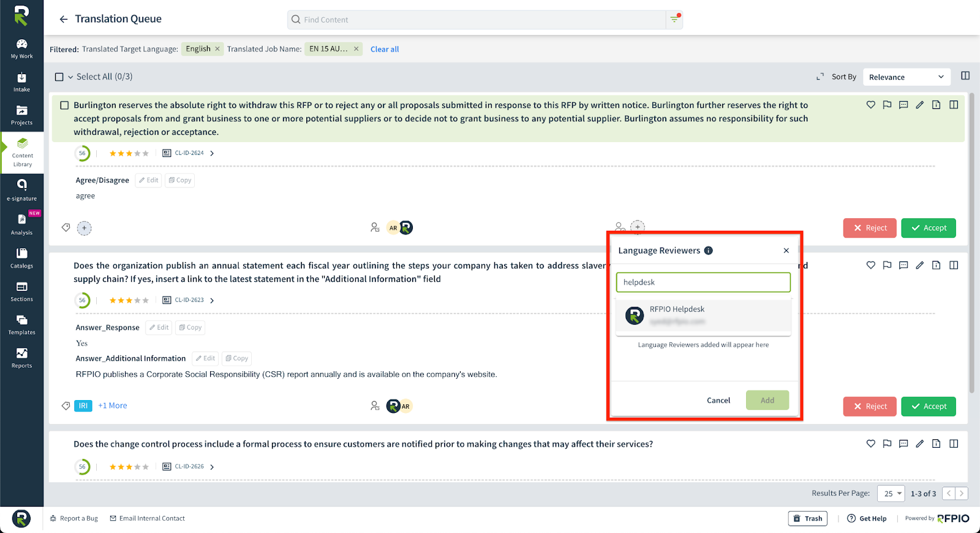Viewport: 980px width, 533px height.
Task: Click Email Internal Contact
Action: pyautogui.click(x=148, y=518)
